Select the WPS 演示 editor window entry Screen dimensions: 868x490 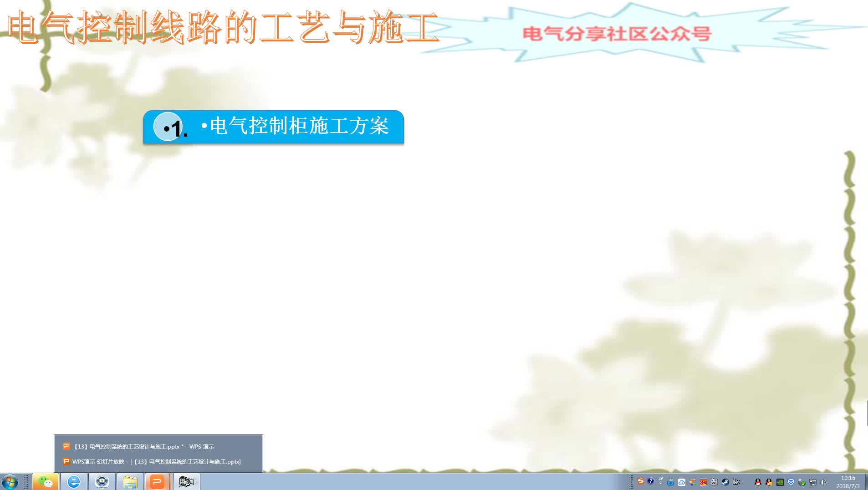(158, 446)
